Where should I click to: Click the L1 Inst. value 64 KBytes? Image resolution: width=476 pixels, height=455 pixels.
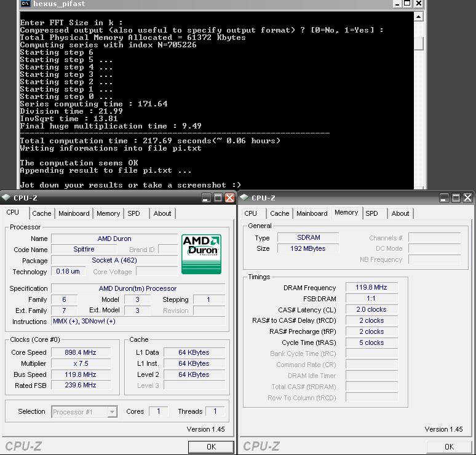coord(194,363)
